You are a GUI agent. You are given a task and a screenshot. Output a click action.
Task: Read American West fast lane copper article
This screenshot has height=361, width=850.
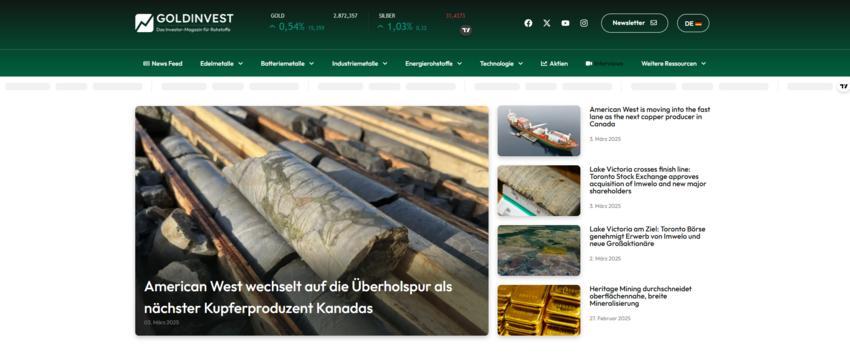coord(649,117)
